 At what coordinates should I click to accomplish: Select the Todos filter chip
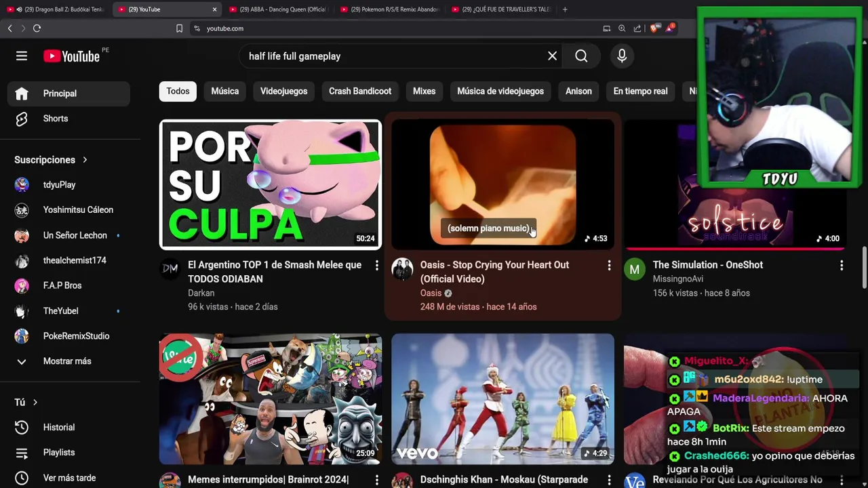[x=178, y=91]
